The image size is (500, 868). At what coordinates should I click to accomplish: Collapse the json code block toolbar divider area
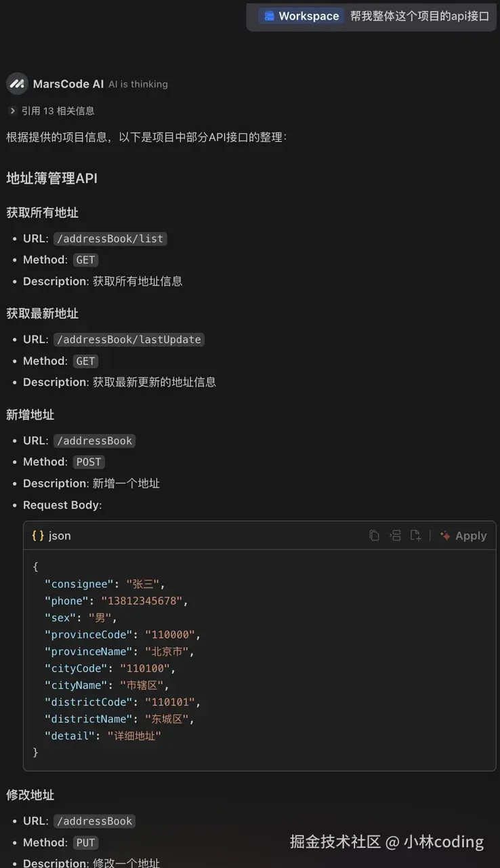[x=430, y=535]
